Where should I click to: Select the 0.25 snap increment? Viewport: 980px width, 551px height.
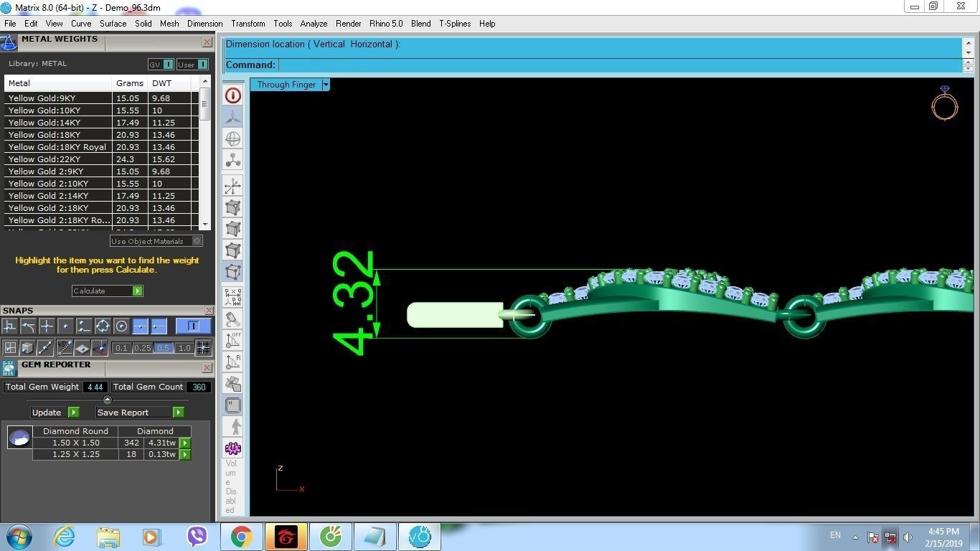click(143, 348)
